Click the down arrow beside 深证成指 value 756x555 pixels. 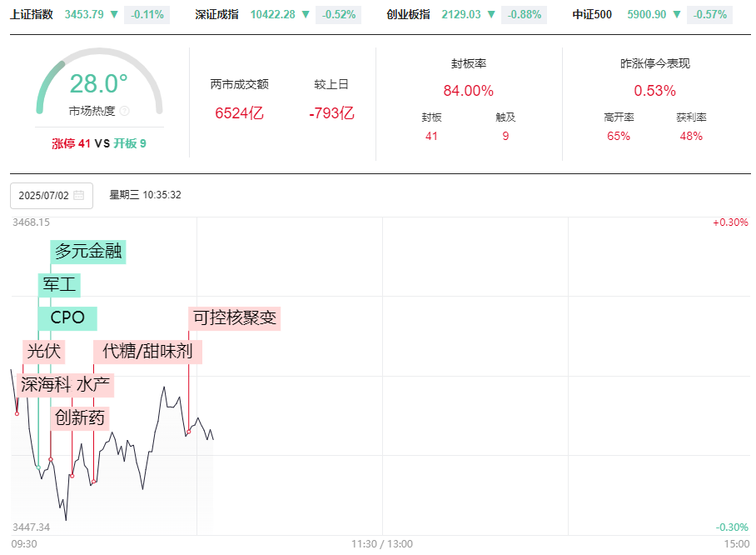tap(306, 14)
